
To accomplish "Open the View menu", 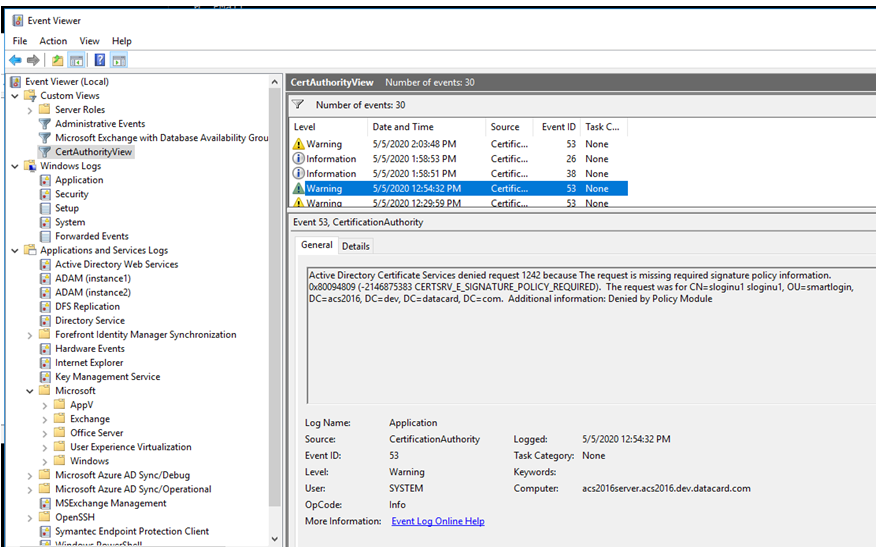I will click(89, 41).
